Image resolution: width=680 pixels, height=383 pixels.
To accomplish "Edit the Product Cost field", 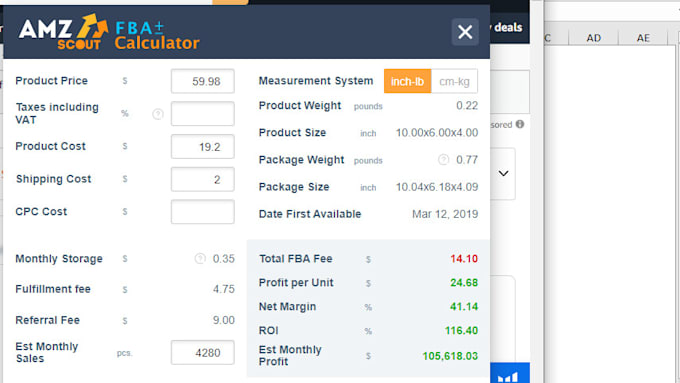I will click(203, 147).
